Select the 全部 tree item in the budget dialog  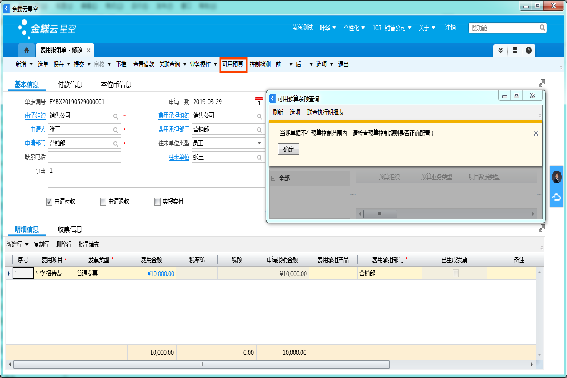(x=285, y=178)
